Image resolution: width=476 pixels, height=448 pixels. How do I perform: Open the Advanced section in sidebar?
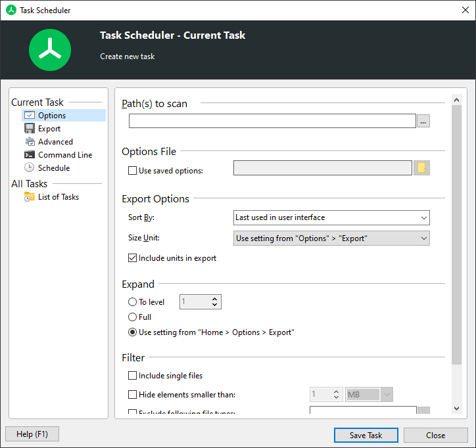point(55,142)
